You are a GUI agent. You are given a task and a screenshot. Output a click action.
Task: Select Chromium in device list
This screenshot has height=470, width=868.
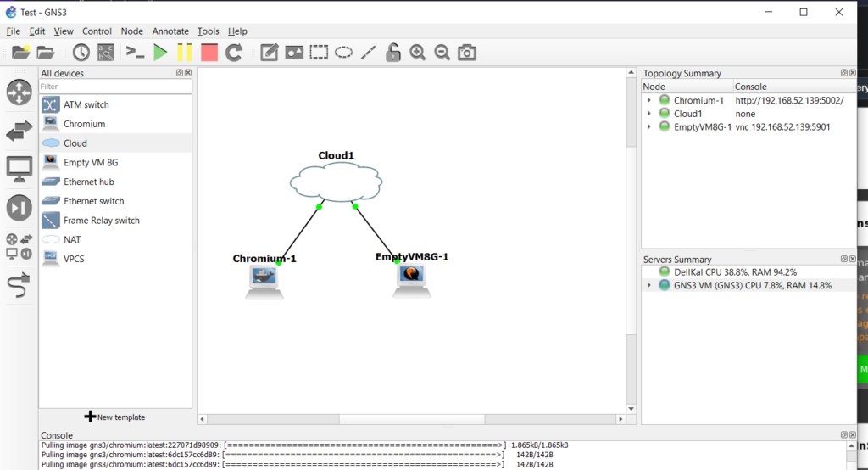(115, 124)
